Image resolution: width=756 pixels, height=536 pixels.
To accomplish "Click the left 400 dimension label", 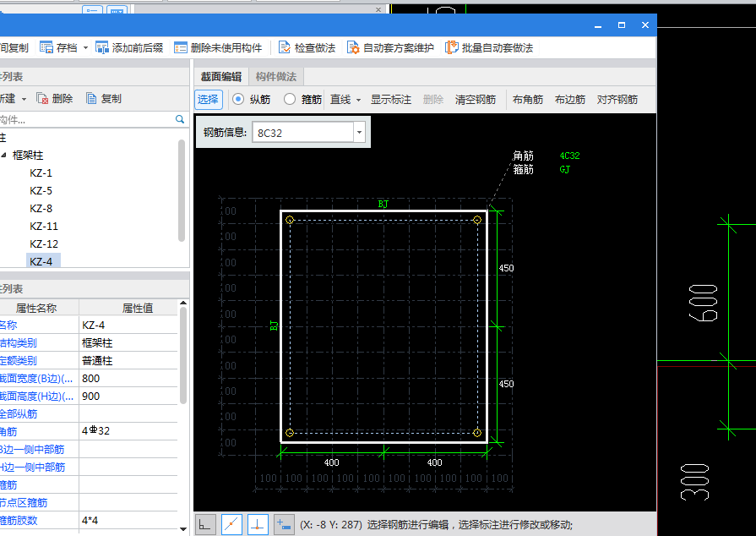I will [332, 462].
